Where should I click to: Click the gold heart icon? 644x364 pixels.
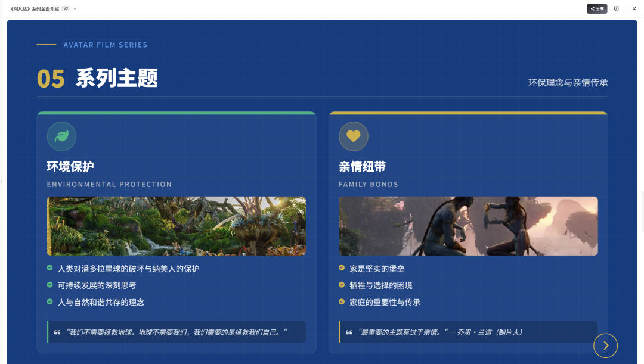(x=353, y=136)
